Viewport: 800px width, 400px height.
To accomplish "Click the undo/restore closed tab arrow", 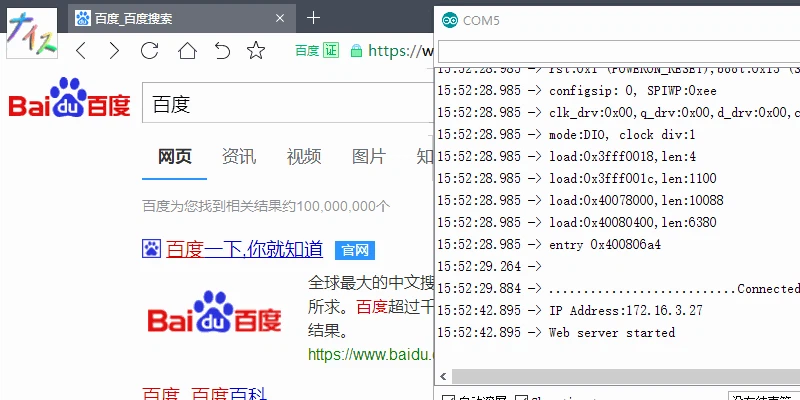I will tap(222, 51).
